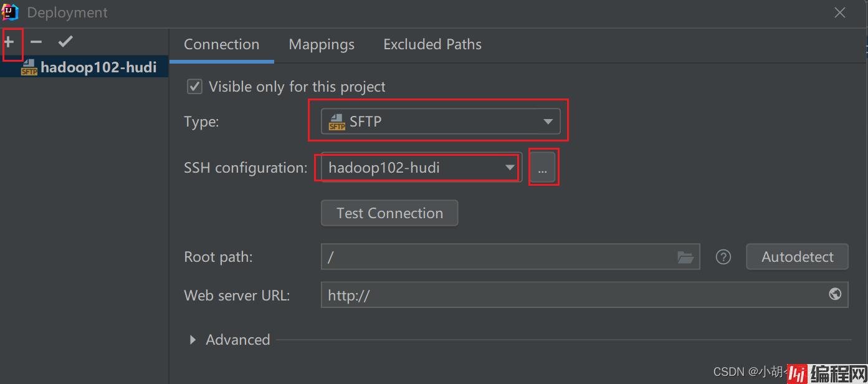This screenshot has height=384, width=868.
Task: Open SSH configurations with the ellipsis button
Action: click(x=543, y=168)
